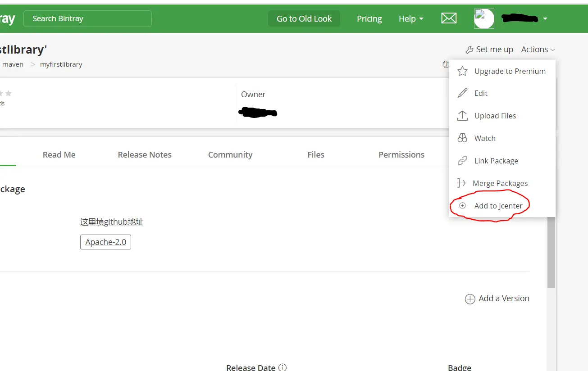Open the Help dropdown menu
588x371 pixels.
coord(411,18)
